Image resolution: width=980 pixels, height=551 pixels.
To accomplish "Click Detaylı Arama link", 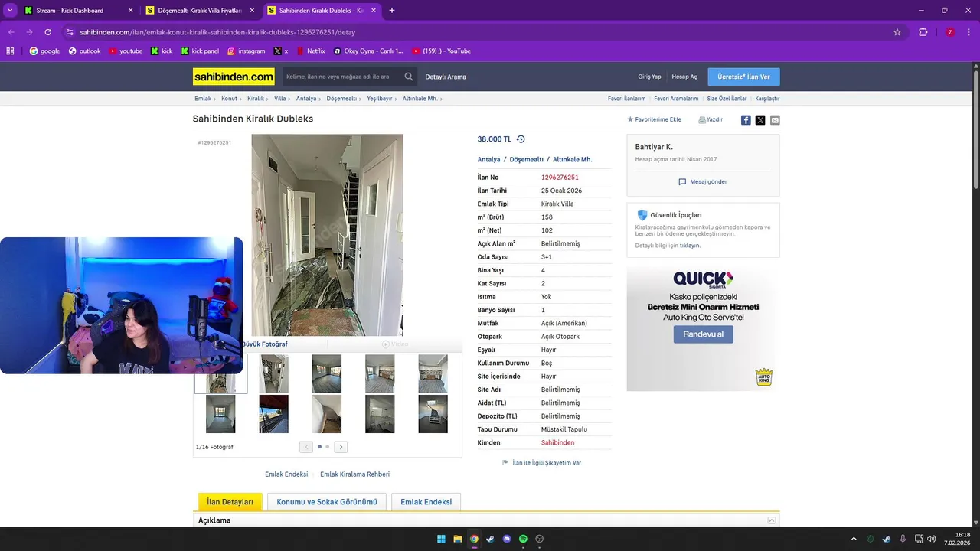I will pyautogui.click(x=446, y=77).
